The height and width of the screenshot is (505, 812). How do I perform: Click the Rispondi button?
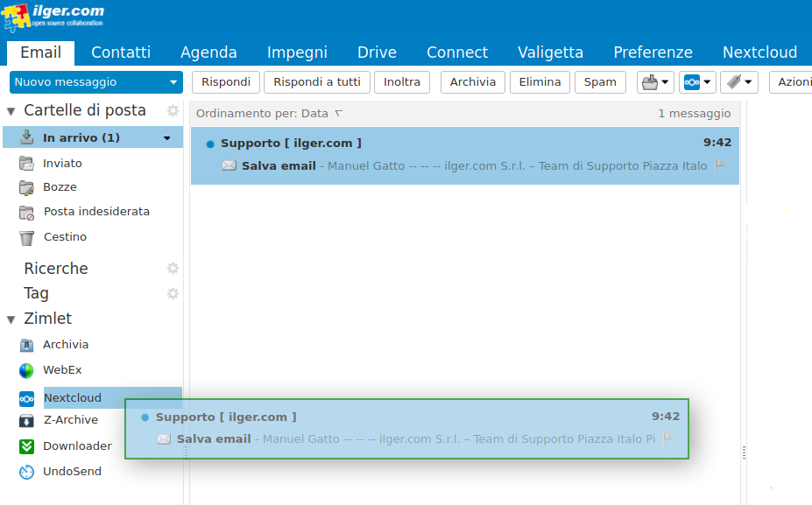tap(226, 82)
